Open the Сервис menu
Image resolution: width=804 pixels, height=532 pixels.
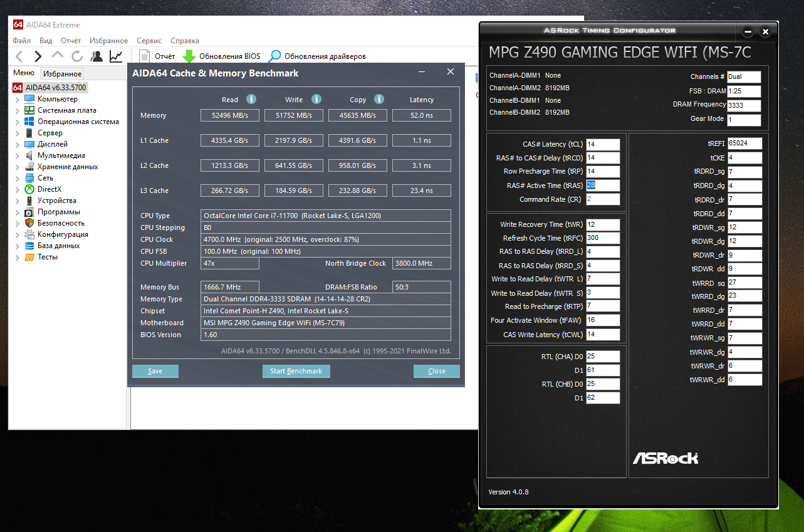pos(149,41)
